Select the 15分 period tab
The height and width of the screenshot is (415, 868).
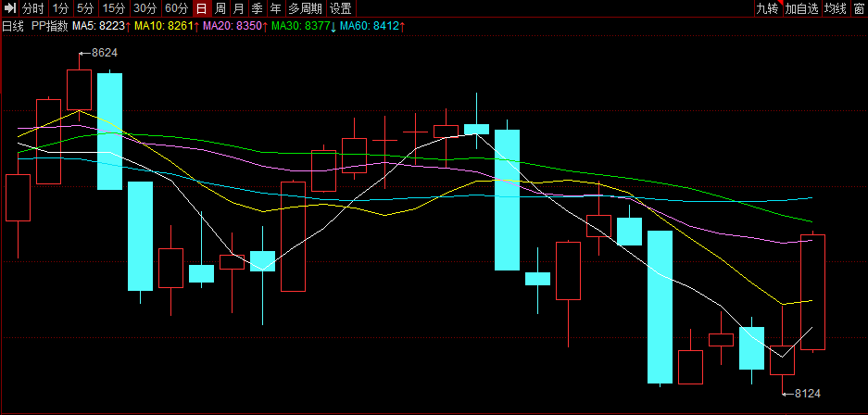[x=114, y=7]
